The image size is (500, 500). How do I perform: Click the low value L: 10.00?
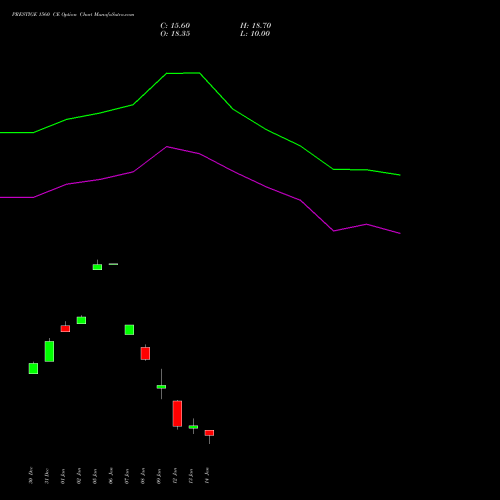pos(255,34)
